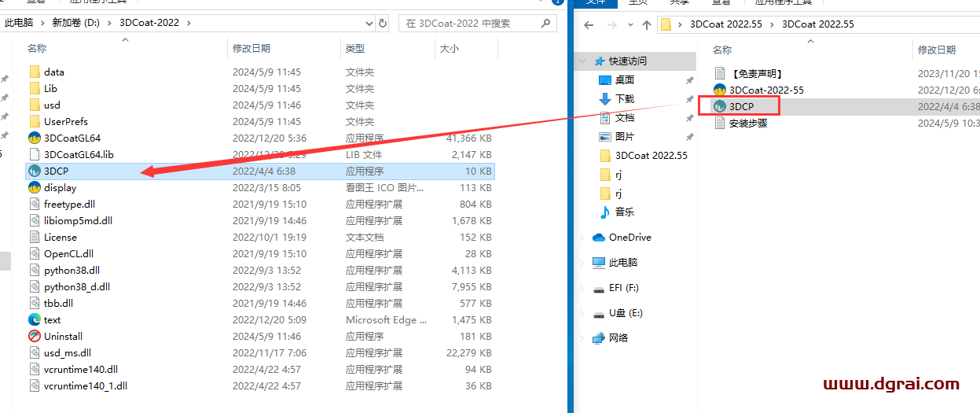
Task: Click the pin icon beside 桌面
Action: click(689, 80)
